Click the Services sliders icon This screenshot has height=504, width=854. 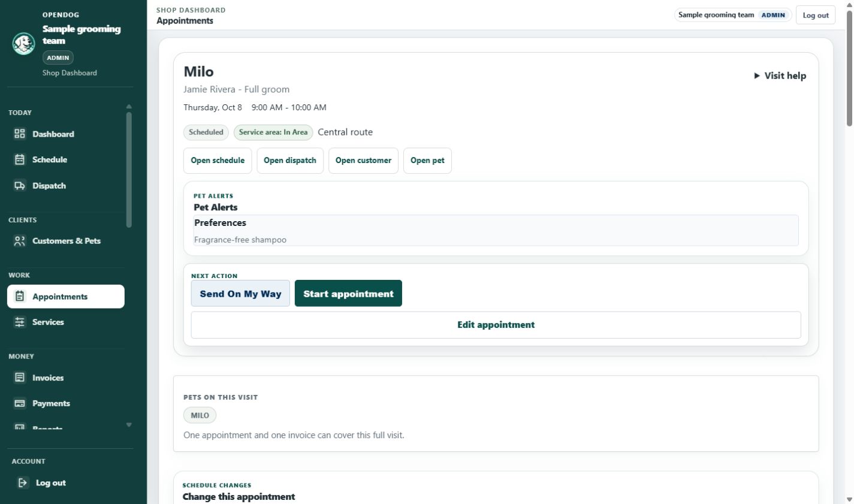point(20,322)
